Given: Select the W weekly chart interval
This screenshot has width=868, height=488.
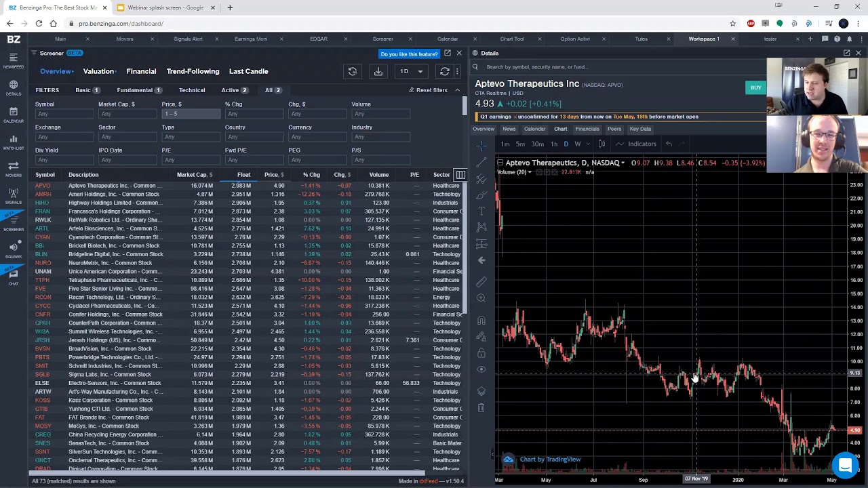Looking at the screenshot, I should (x=577, y=144).
